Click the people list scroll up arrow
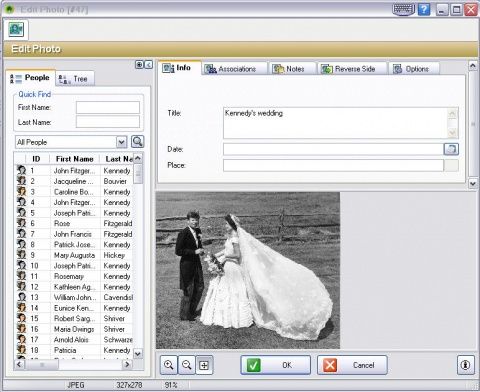The image size is (480, 392). (138, 158)
